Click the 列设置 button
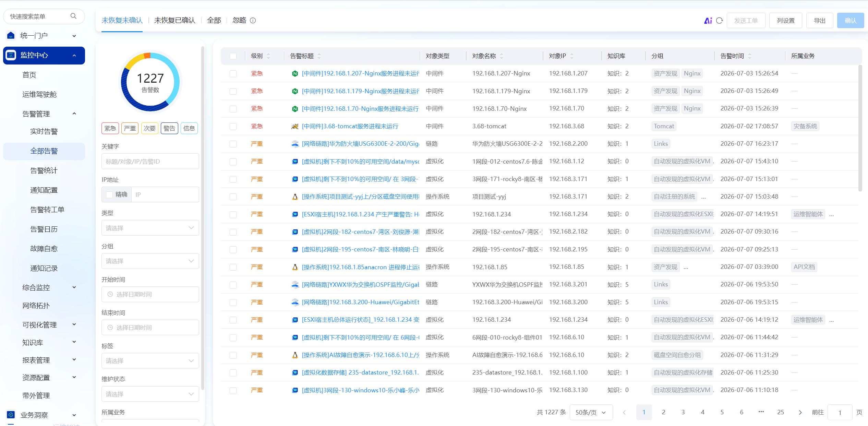Screen dimensions: 868x426 785,21
